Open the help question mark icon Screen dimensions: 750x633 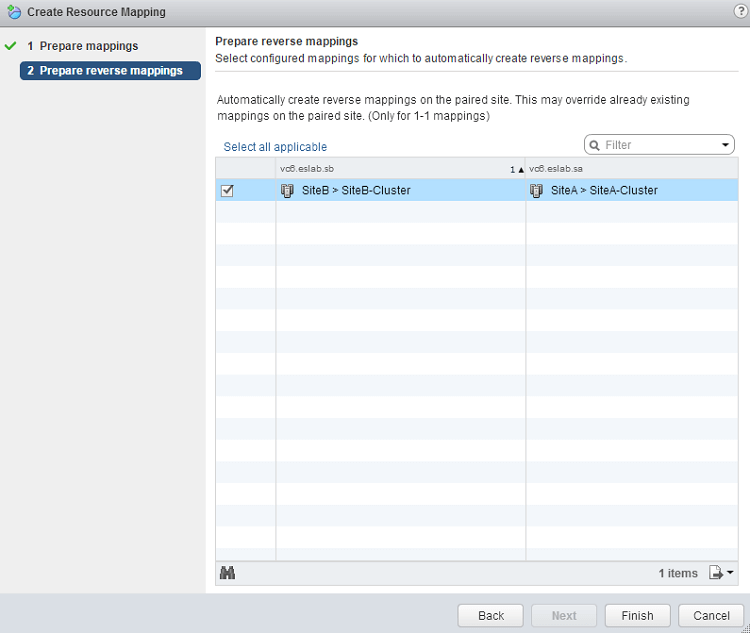739,11
